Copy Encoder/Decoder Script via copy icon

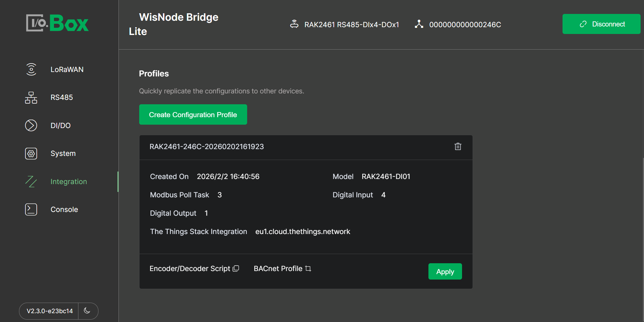point(236,269)
